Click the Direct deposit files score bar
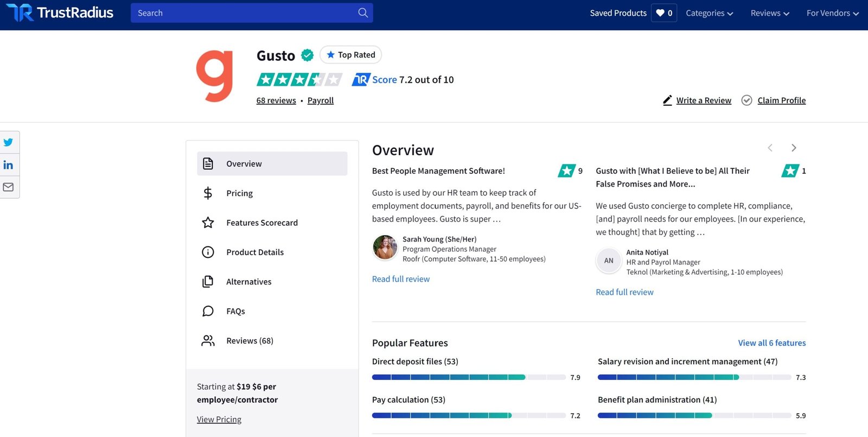The image size is (868, 437). pyautogui.click(x=469, y=377)
